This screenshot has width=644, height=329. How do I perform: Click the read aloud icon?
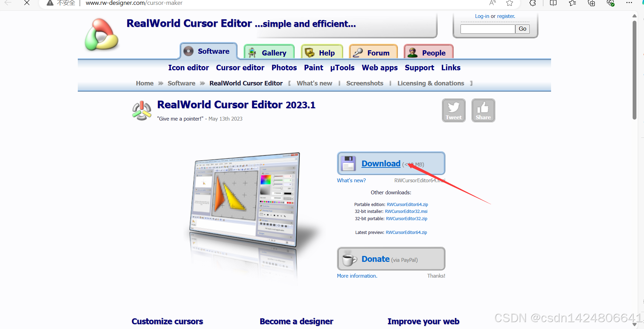pos(493,3)
